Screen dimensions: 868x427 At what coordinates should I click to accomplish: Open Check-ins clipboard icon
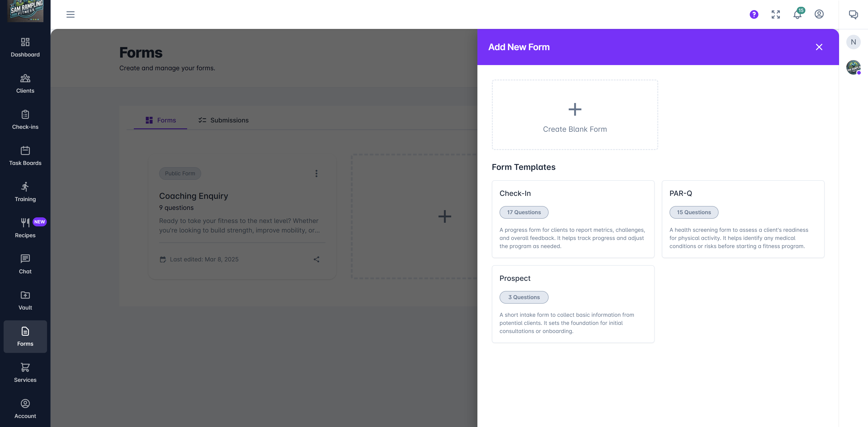[25, 115]
